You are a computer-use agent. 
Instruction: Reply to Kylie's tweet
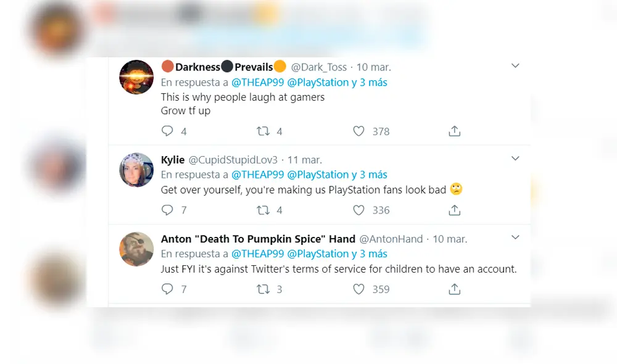167,210
